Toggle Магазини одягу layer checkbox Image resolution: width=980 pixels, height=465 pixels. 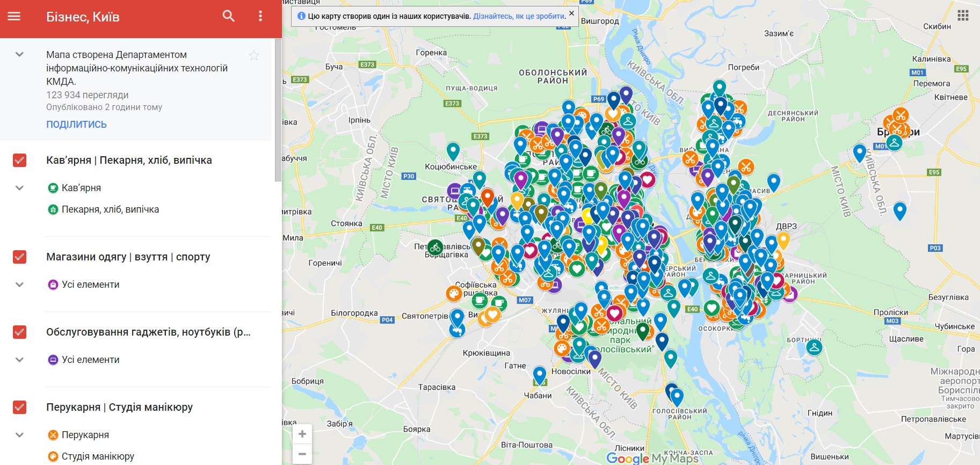pos(20,257)
